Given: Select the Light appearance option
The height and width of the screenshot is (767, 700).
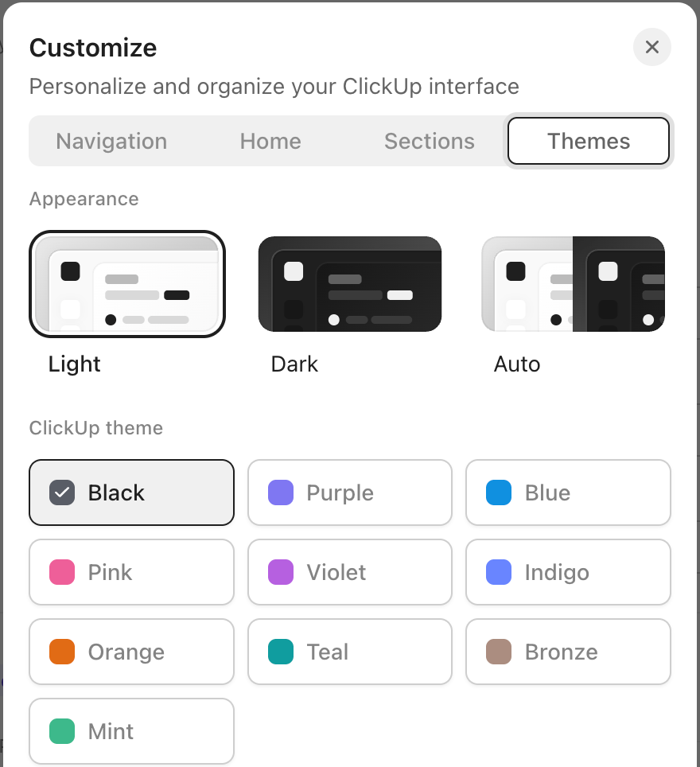Looking at the screenshot, I should click(127, 284).
